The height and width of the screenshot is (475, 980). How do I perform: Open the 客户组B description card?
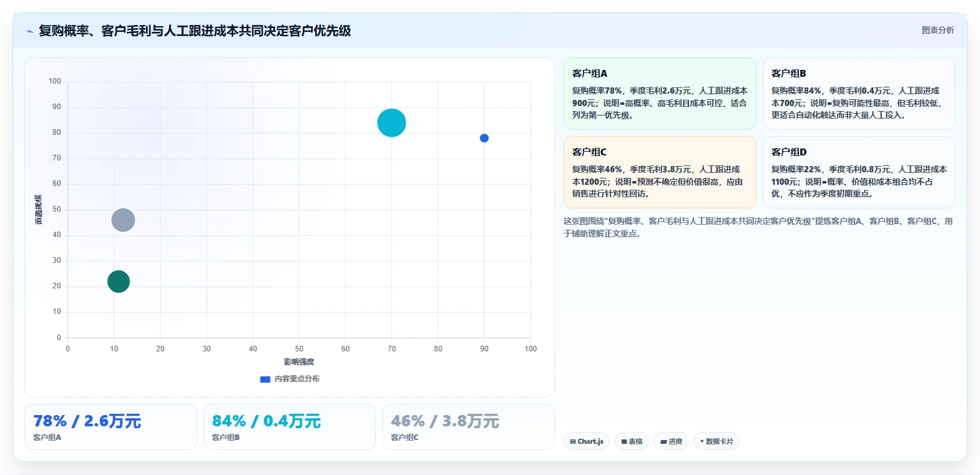coord(859,94)
